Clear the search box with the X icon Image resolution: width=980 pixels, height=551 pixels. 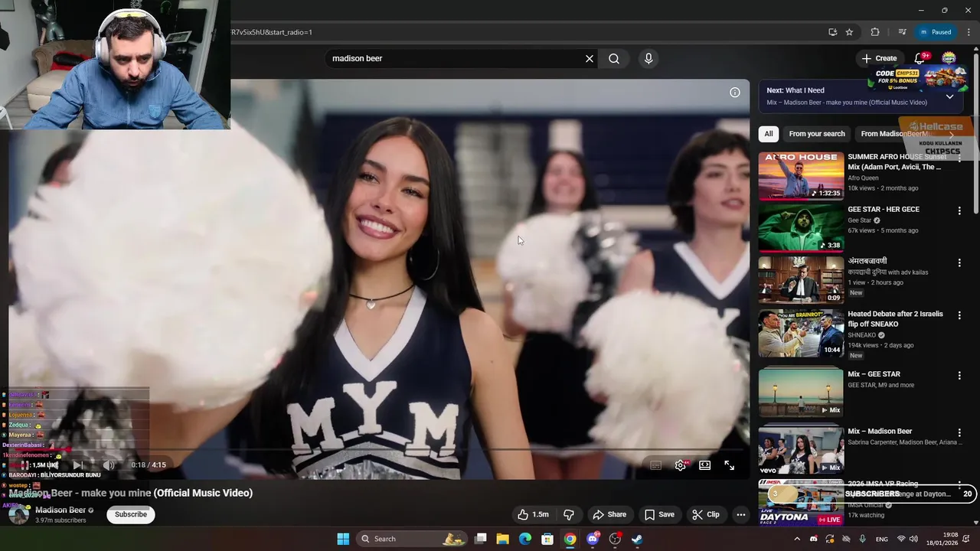coord(590,59)
